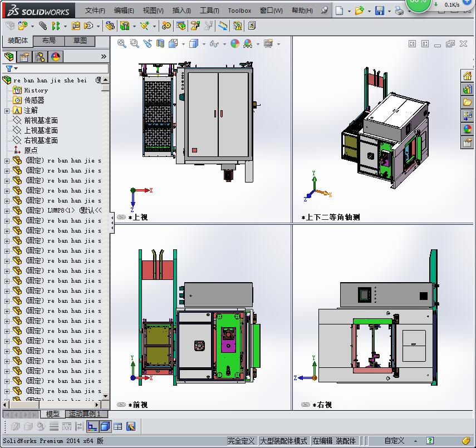Screen dimensions: 476x448
Task: Open the View Settings dropdown arrow
Action: (x=278, y=45)
